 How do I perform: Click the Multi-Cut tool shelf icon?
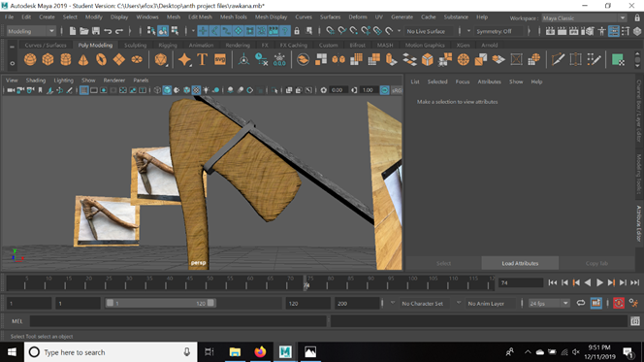tap(558, 60)
